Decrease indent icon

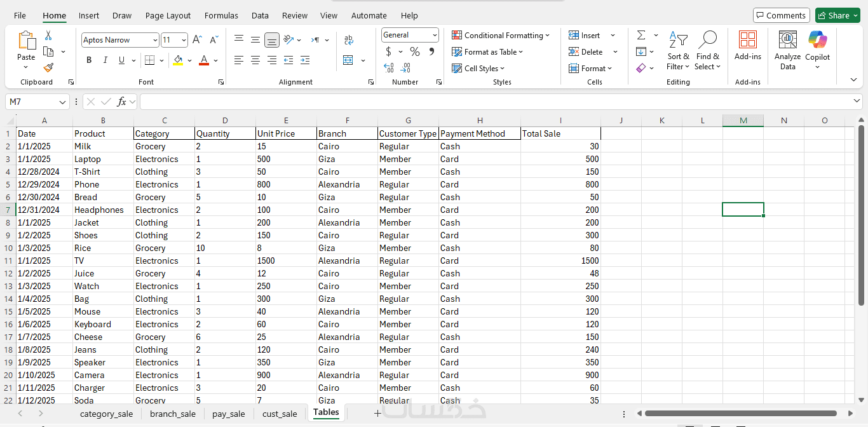[x=288, y=60]
